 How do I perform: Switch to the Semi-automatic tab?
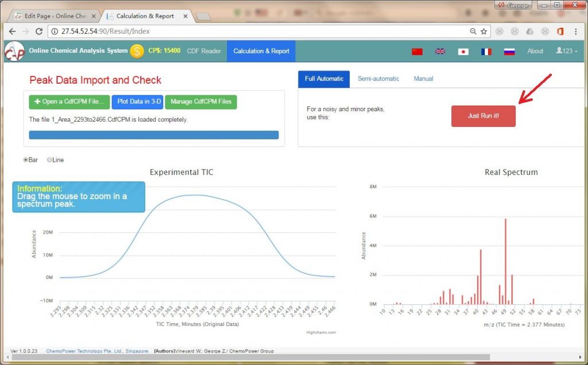tap(378, 79)
